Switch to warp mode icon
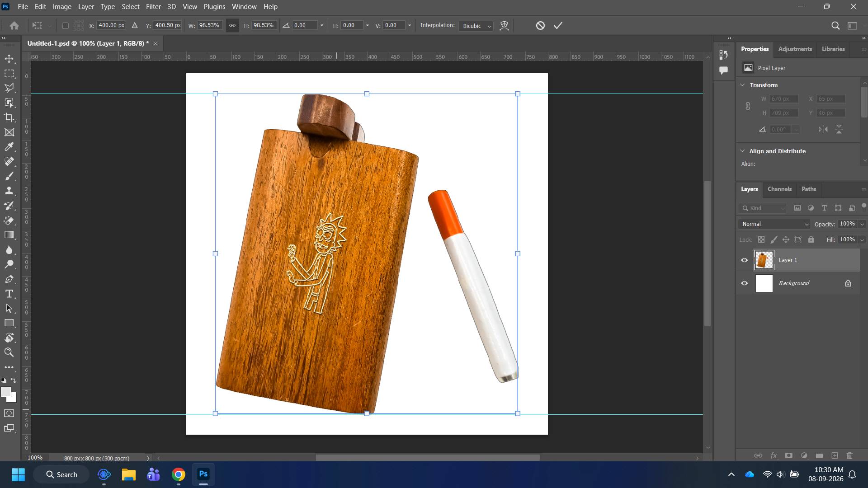This screenshot has height=488, width=868. [x=504, y=26]
